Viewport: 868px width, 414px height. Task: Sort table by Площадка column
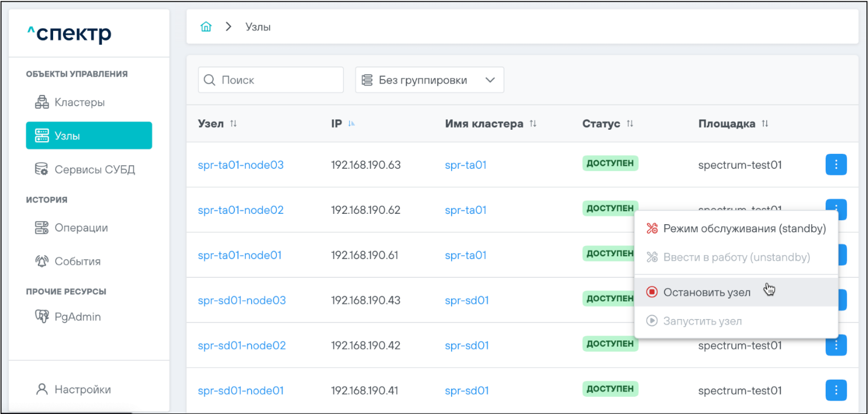(x=765, y=124)
